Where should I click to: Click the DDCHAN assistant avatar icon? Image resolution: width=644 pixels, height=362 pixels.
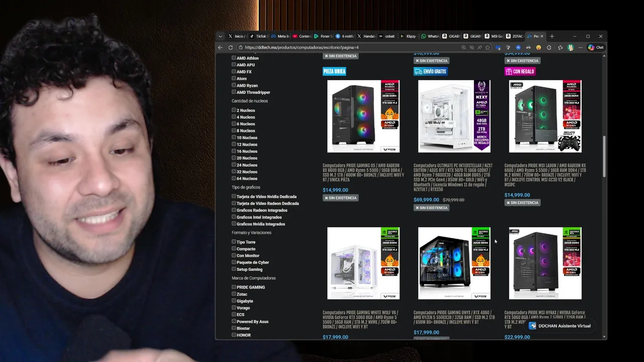click(532, 326)
